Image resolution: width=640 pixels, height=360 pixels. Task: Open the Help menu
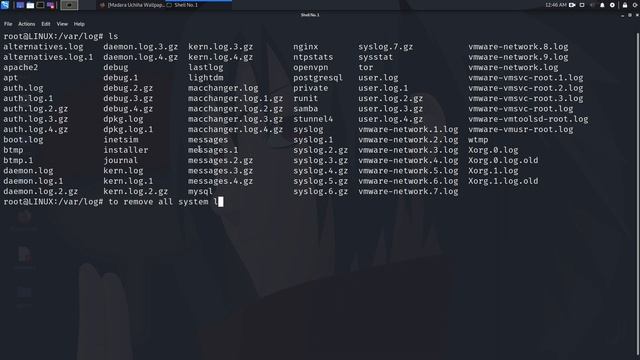(x=79, y=24)
